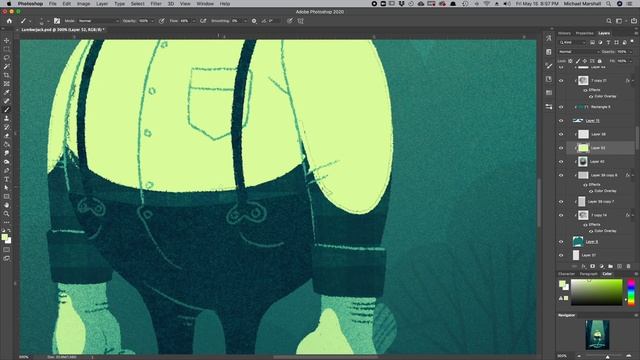Screen dimensions: 640x360
Task: Click the search icon in options bar
Action: [609, 20]
